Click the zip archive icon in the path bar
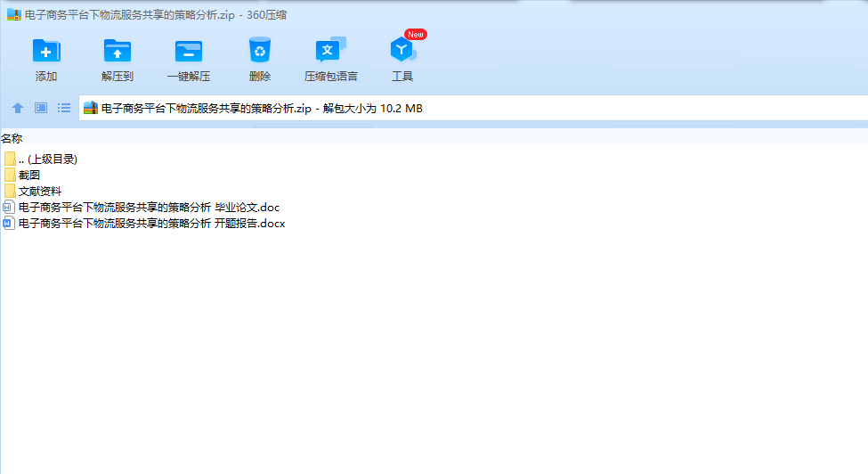Viewport: 868px width, 474px height. point(91,108)
